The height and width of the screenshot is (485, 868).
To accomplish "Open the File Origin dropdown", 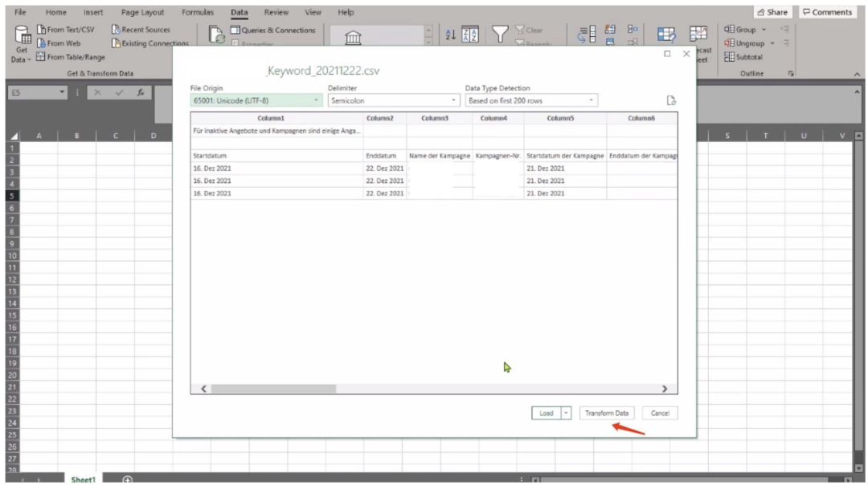I will (256, 101).
